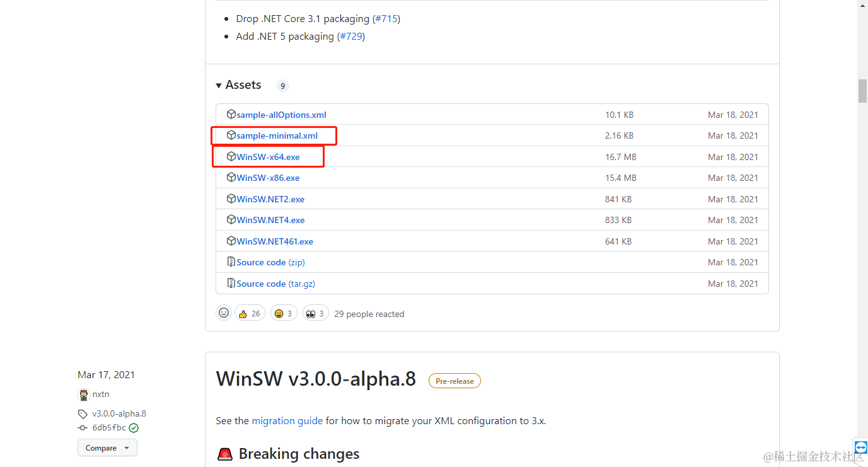Show the verified check status for commit 6db5fbc

tap(134, 427)
